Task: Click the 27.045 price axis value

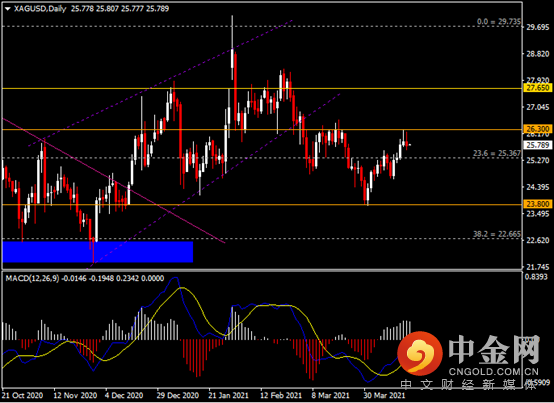Action: click(x=538, y=107)
